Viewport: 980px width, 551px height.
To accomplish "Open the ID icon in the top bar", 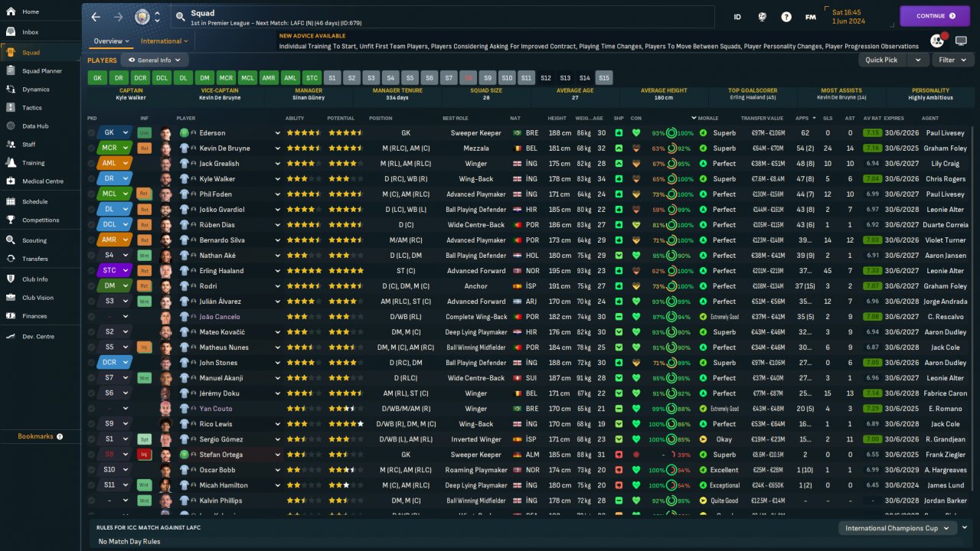I will tap(737, 17).
